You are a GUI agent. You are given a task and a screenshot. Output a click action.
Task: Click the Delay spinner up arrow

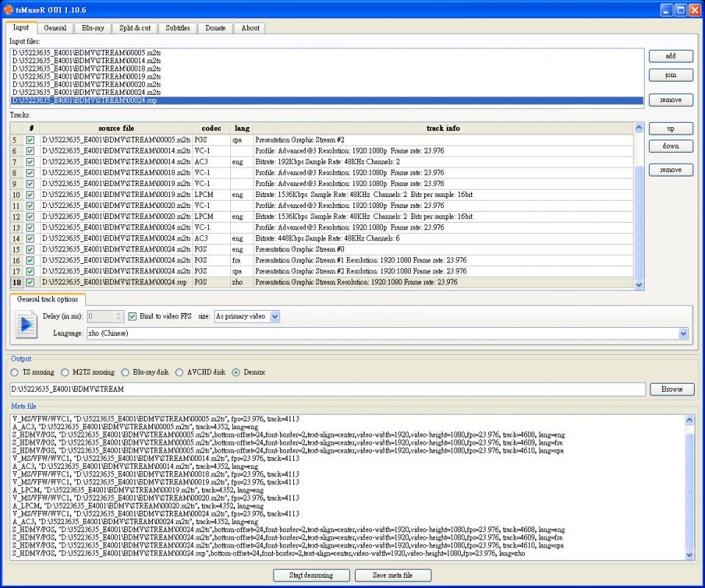[120, 313]
